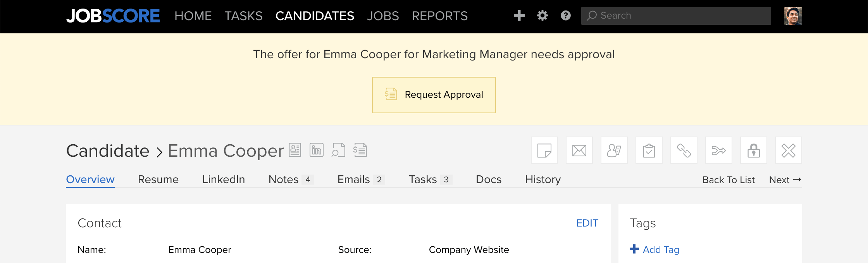
Task: Click the people feedback icon button
Action: point(614,150)
